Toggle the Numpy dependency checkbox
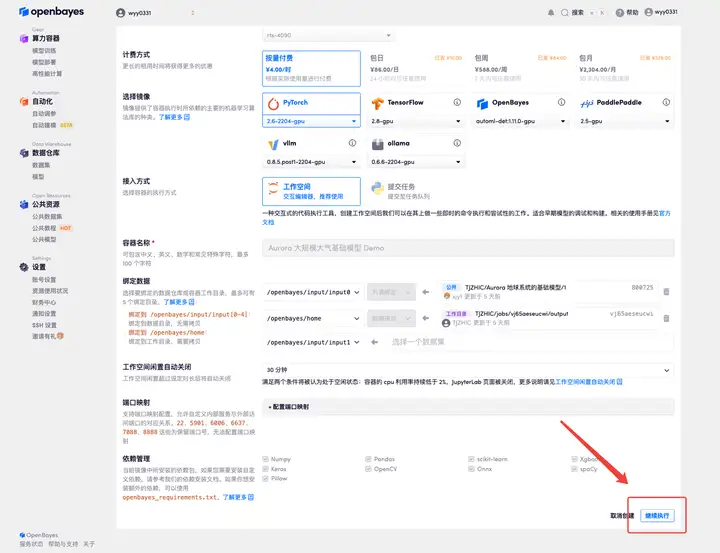Viewport: 720px width, 553px height. click(265, 459)
